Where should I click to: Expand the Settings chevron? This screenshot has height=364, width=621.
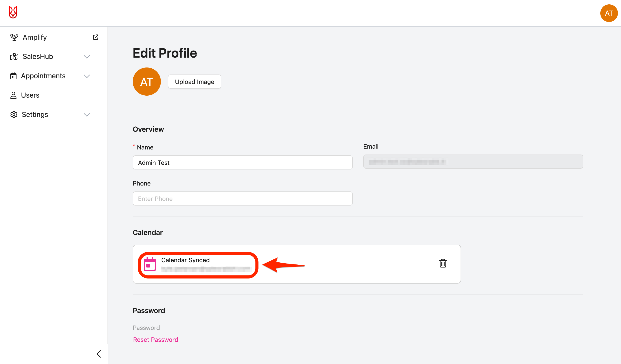tap(87, 115)
